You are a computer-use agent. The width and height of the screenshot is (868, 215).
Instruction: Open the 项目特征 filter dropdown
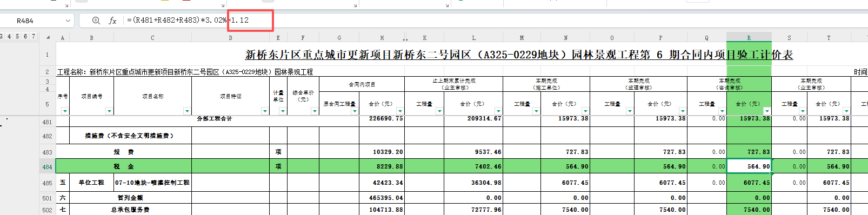(265, 111)
